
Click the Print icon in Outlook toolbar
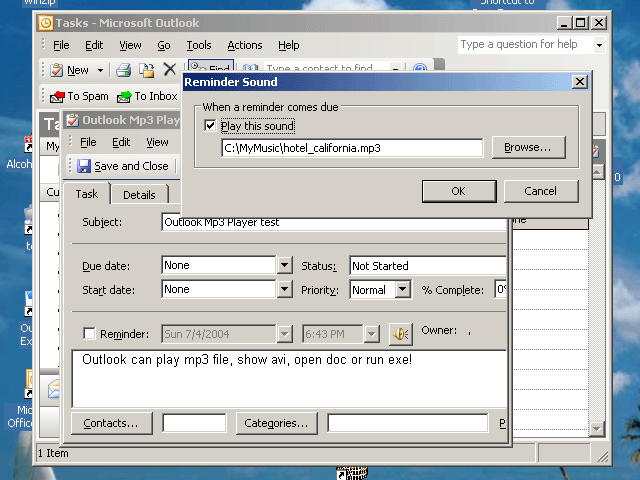pyautogui.click(x=123, y=70)
